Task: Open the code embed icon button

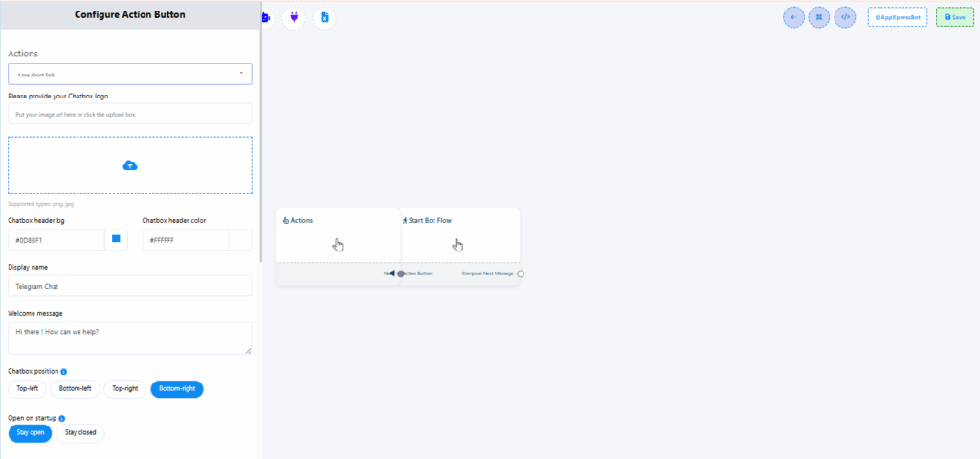Action: [x=844, y=17]
